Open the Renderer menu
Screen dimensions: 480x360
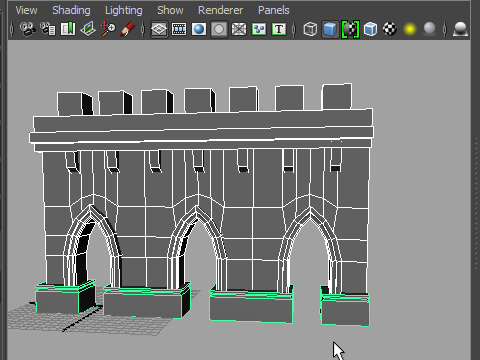click(x=220, y=10)
